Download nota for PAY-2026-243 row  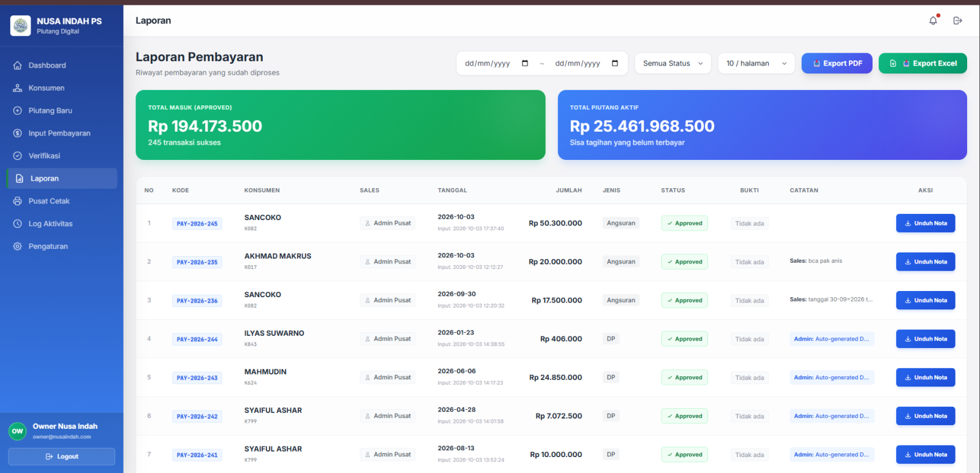point(925,377)
